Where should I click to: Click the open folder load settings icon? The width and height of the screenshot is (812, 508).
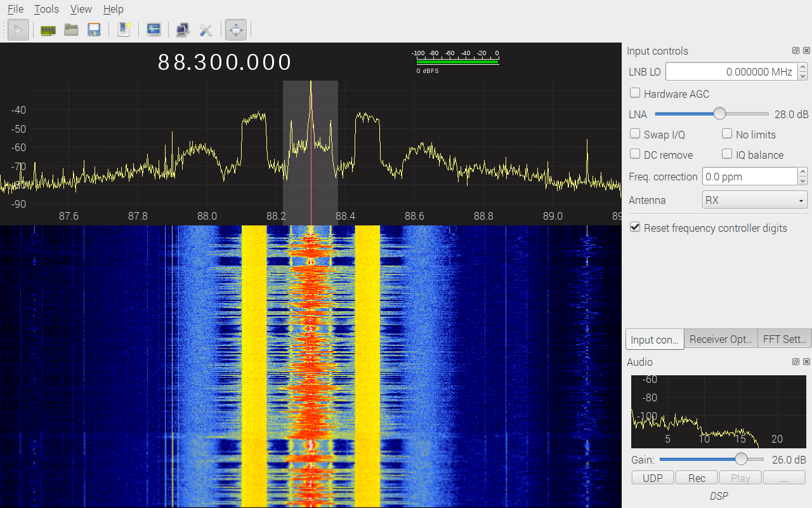71,30
